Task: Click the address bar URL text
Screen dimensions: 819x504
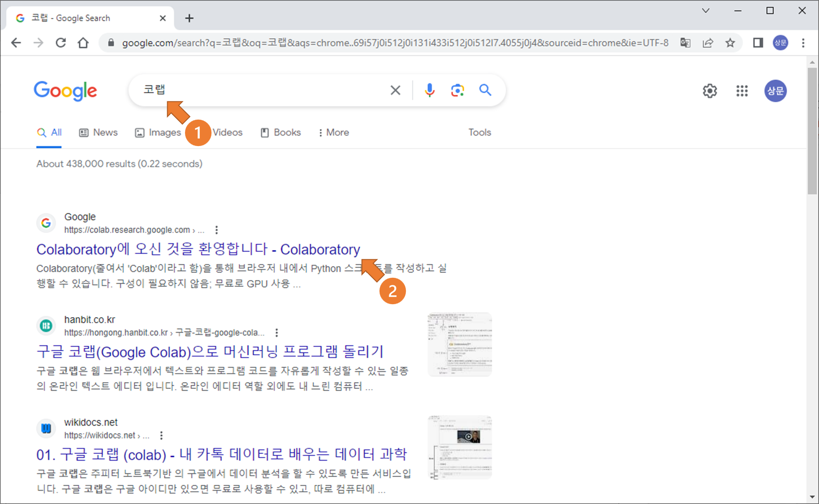Action: 395,43
